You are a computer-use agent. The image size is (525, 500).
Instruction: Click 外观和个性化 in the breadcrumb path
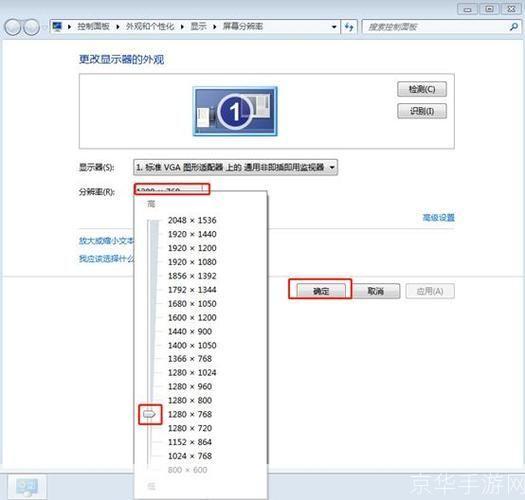coord(150,26)
